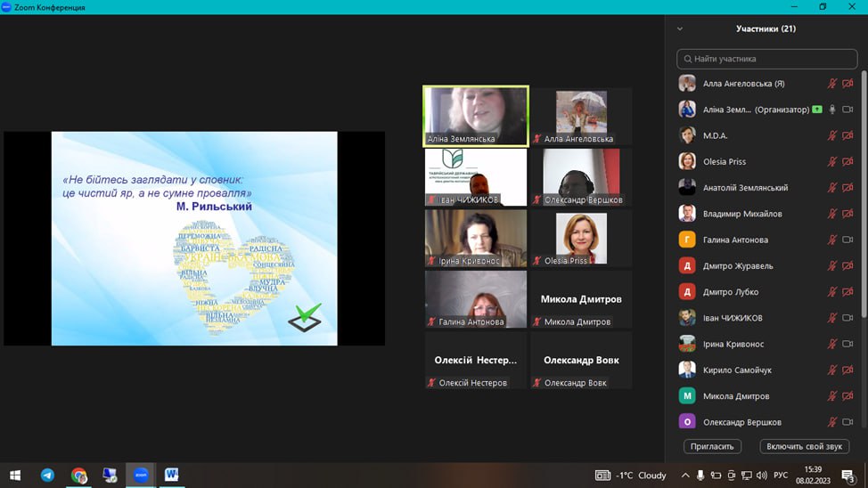Click muted mic icon for M.D.A.
Viewport: 868px width, 488px height.
[x=832, y=135]
